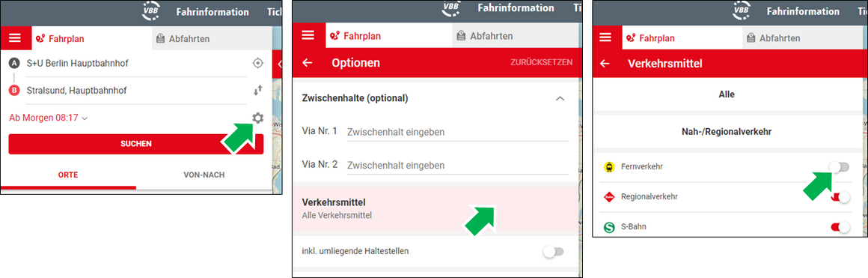Toggle inkl. umliegende Haltestellen switch
This screenshot has height=278, width=868.
coord(554,251)
